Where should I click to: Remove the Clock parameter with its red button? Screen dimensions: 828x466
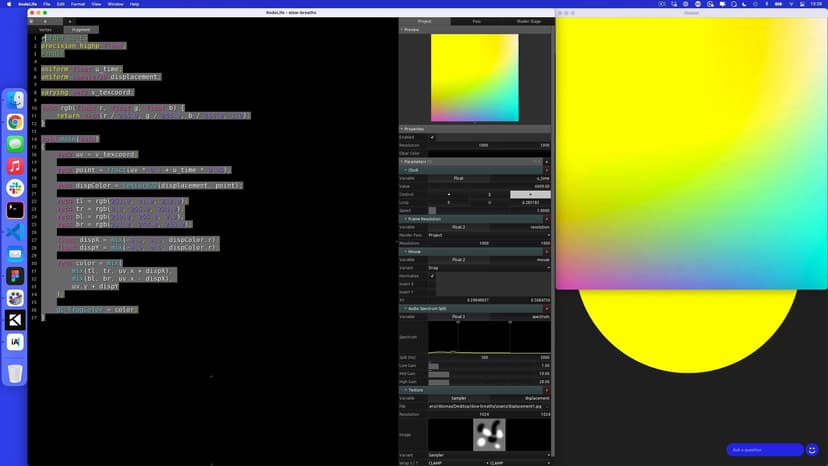coord(546,170)
